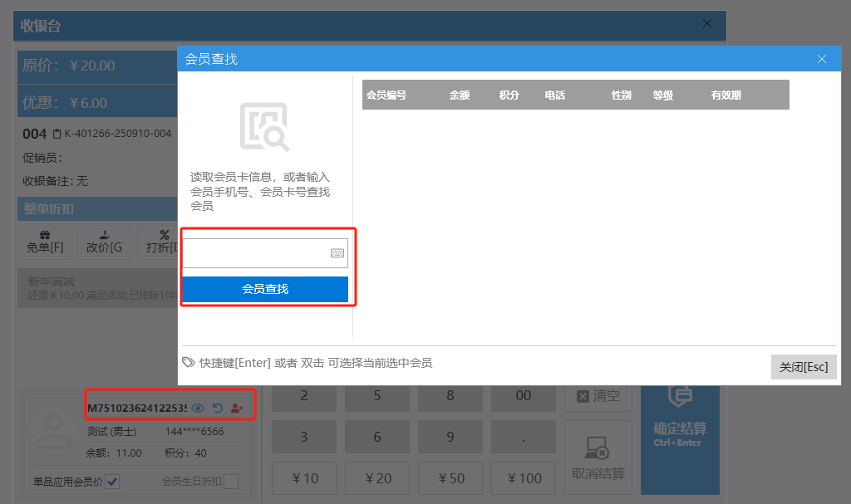Toggle the 单品应用会员价 checkbox
Screen dimensions: 851x504
(x=112, y=482)
